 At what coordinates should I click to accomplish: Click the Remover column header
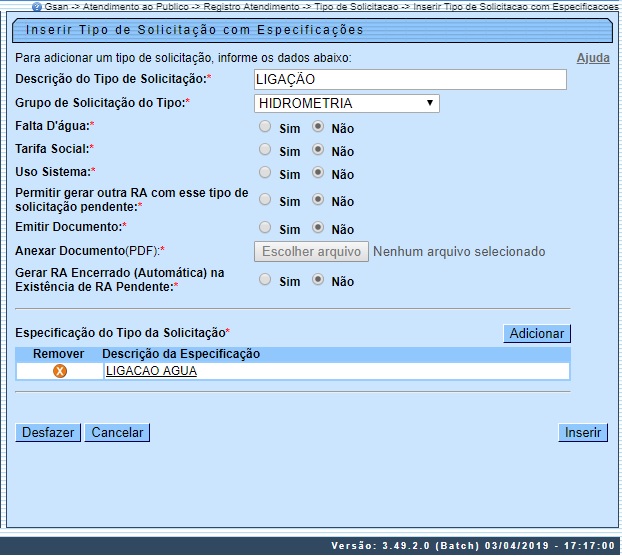[x=58, y=354]
